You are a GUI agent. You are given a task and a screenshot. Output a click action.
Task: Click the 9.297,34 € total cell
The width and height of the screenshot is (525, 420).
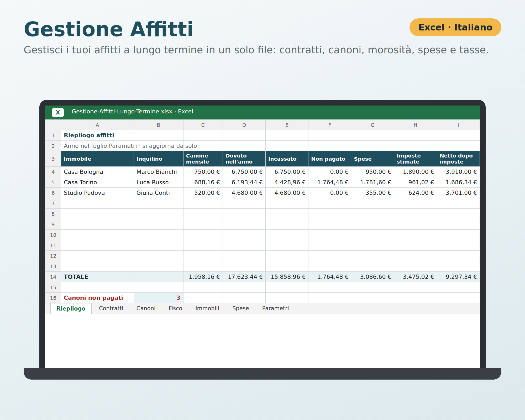click(458, 277)
